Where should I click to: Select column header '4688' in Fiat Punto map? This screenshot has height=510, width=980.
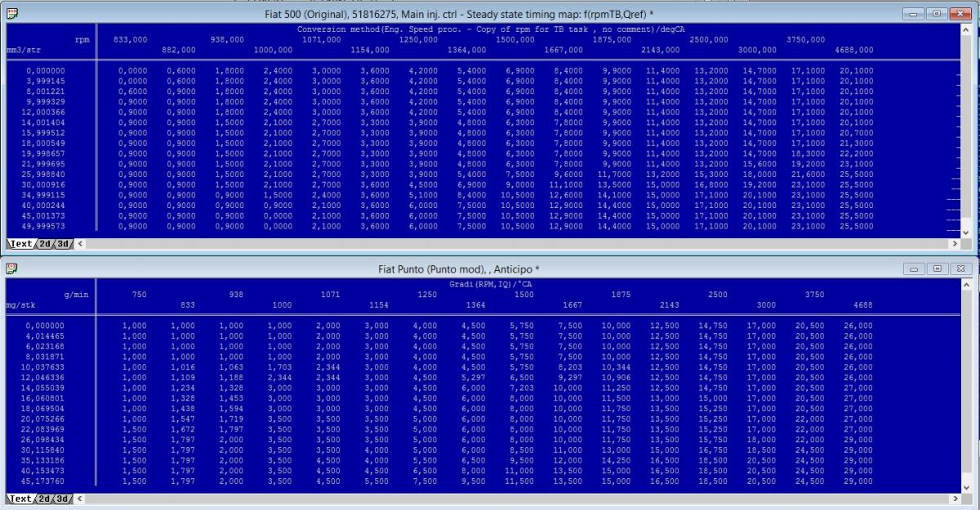point(863,305)
